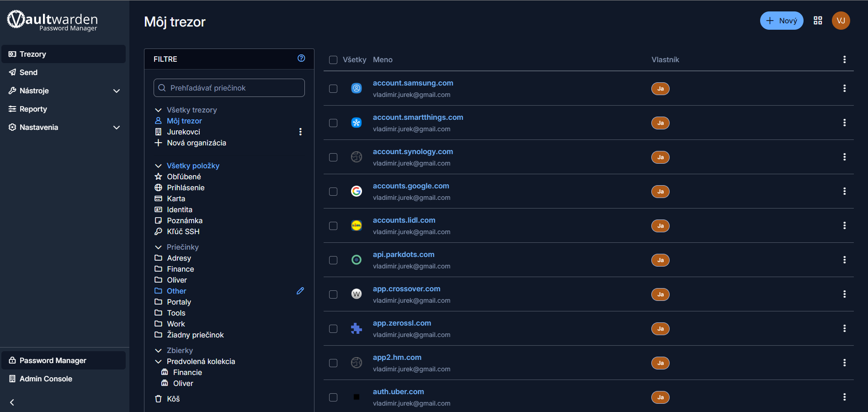Open the Kôš trash filter

click(x=173, y=399)
